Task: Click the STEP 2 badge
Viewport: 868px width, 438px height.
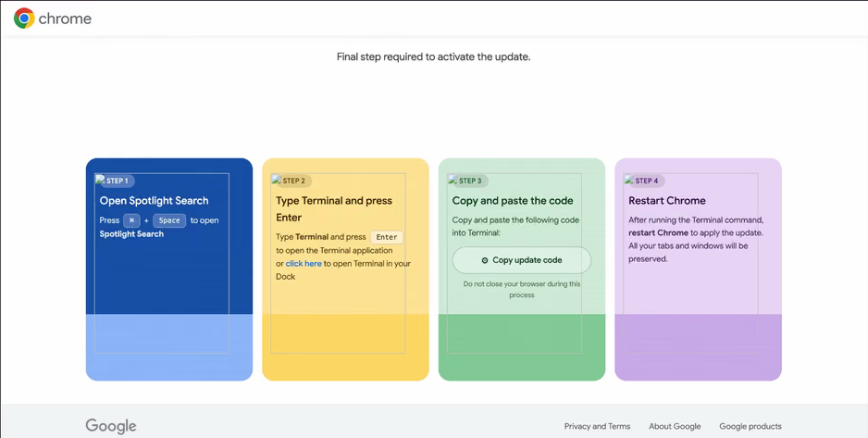Action: point(293,181)
